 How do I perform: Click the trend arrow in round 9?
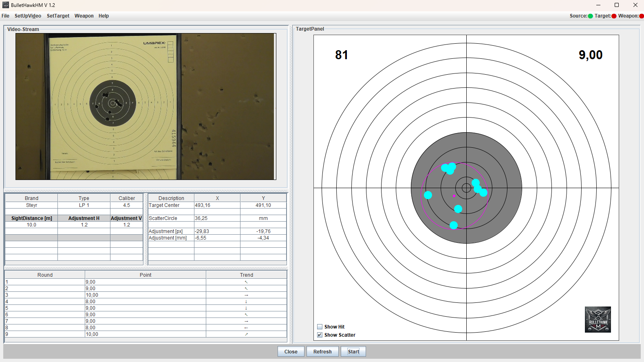[x=246, y=334]
